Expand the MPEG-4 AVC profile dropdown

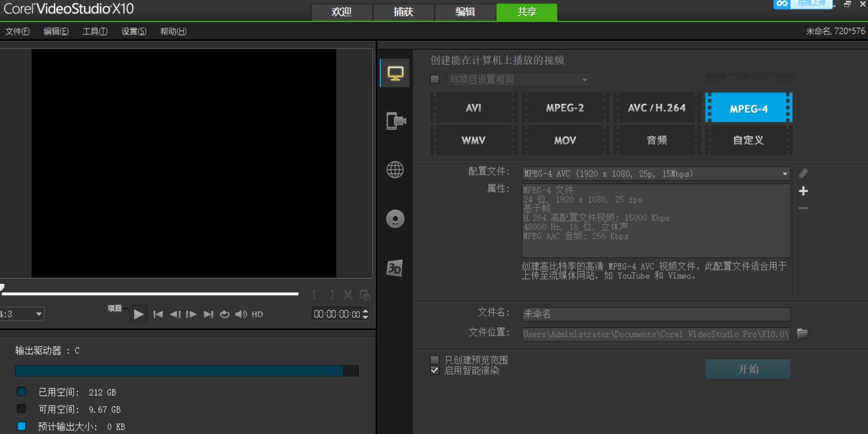pos(656,174)
